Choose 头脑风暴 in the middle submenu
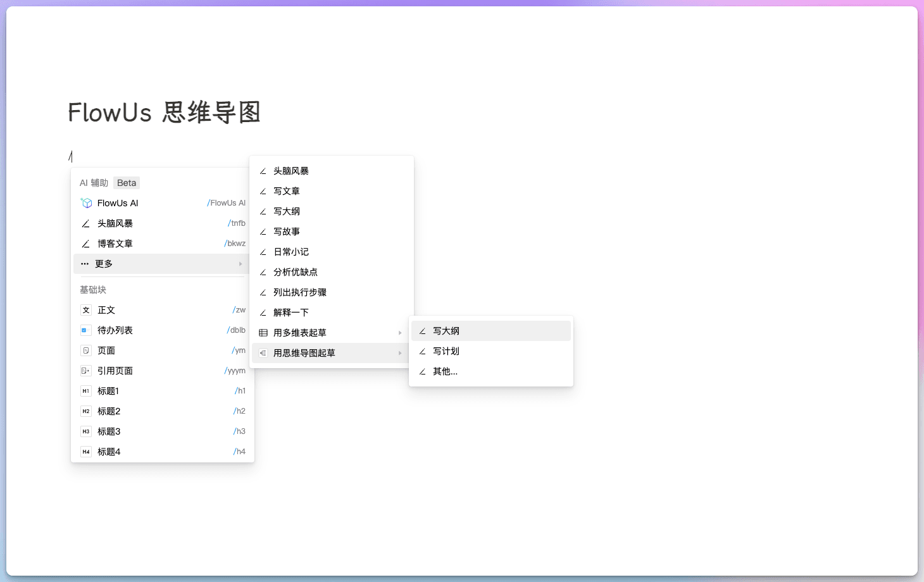 click(332, 171)
